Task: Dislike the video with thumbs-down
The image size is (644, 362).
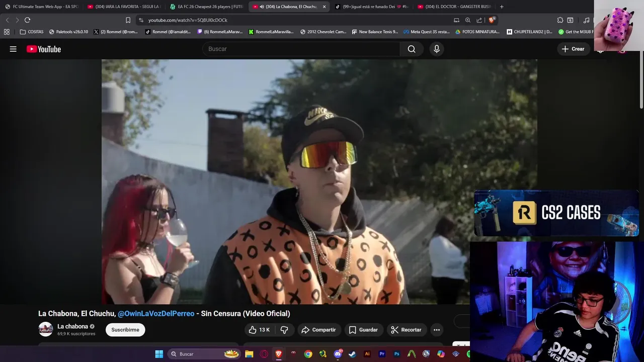Action: coord(284,330)
